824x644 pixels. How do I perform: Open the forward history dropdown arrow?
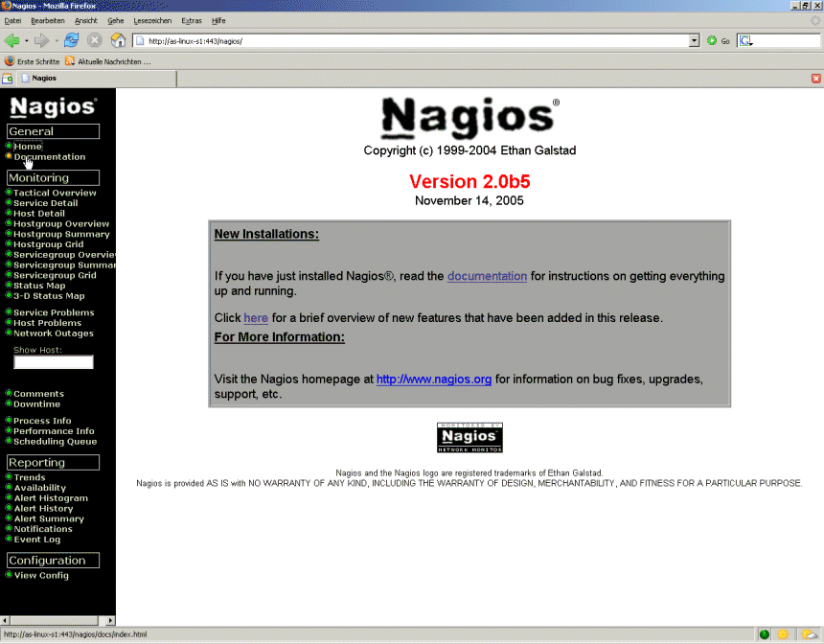(57, 40)
